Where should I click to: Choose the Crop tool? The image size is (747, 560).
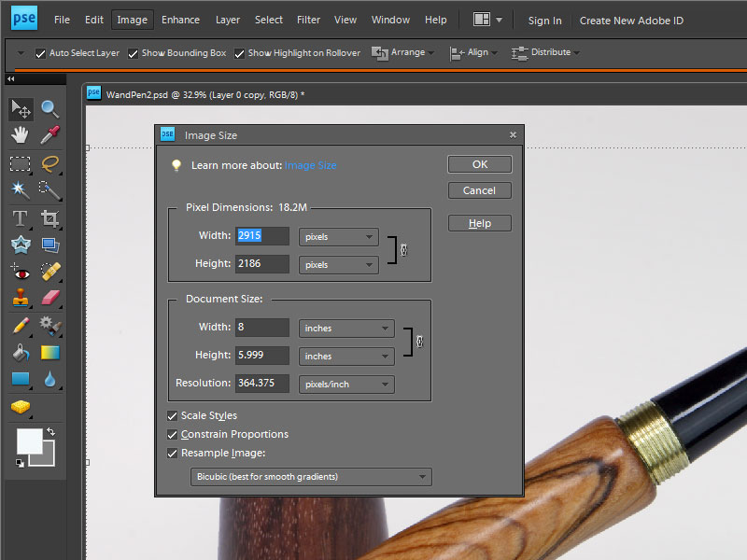49,219
